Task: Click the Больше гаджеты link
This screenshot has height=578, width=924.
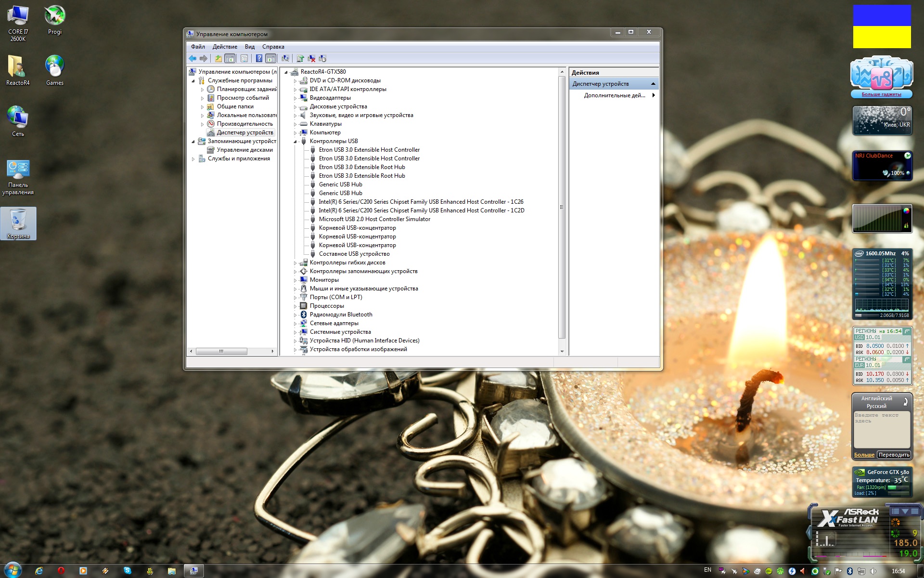Action: point(881,94)
